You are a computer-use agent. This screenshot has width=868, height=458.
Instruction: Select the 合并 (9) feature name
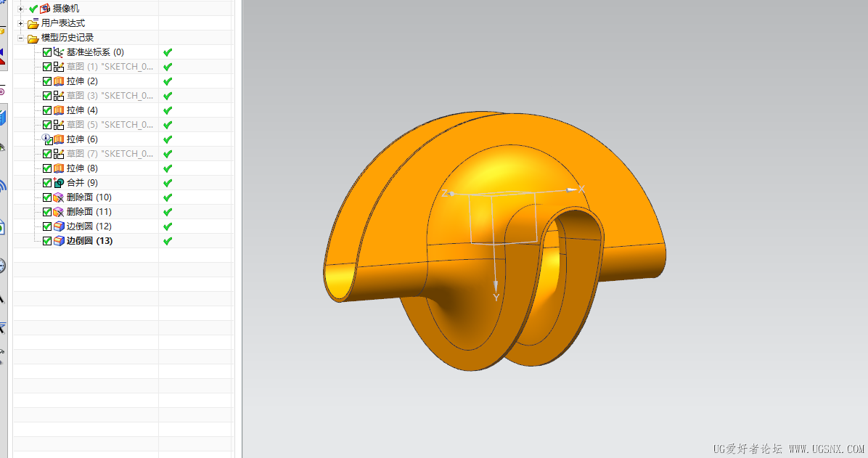coord(82,183)
